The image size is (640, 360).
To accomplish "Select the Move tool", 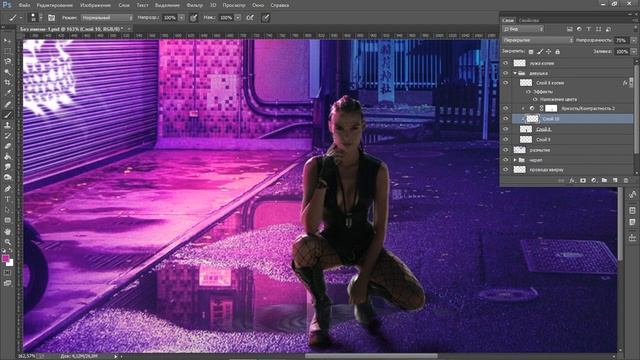I will [7, 40].
